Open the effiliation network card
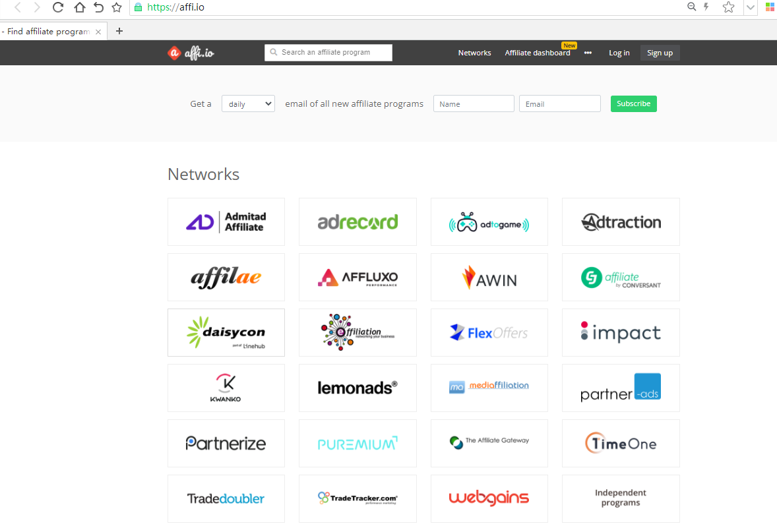This screenshot has height=532, width=777. [x=357, y=332]
